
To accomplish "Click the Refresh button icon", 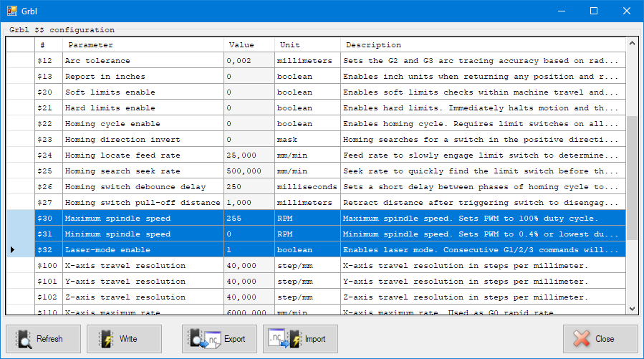I will [x=24, y=339].
